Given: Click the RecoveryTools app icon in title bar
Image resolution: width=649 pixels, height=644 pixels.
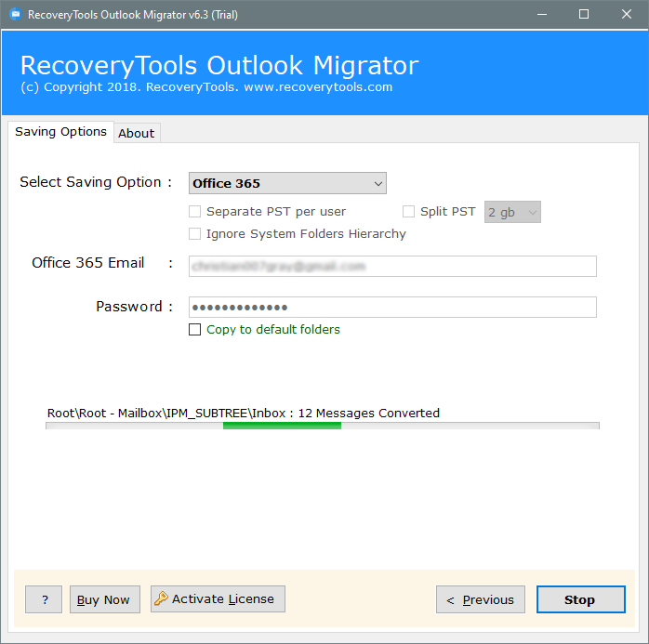Looking at the screenshot, I should click(15, 15).
